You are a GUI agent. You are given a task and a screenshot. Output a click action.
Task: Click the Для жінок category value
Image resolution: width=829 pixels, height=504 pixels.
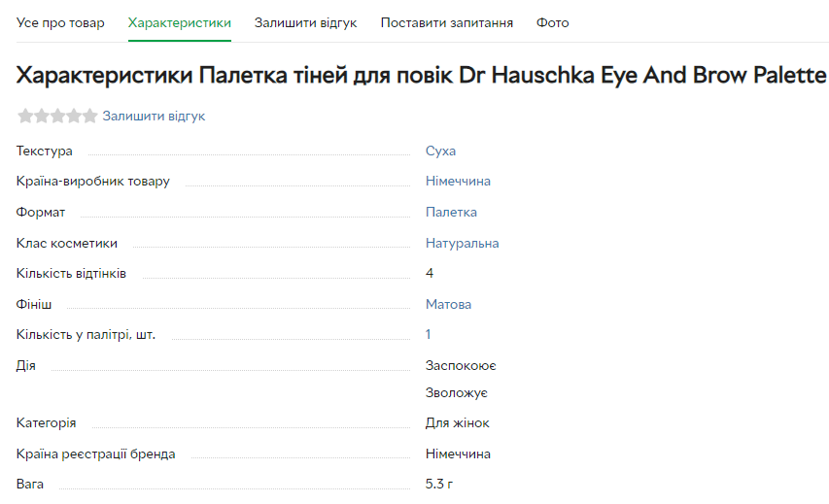click(457, 423)
